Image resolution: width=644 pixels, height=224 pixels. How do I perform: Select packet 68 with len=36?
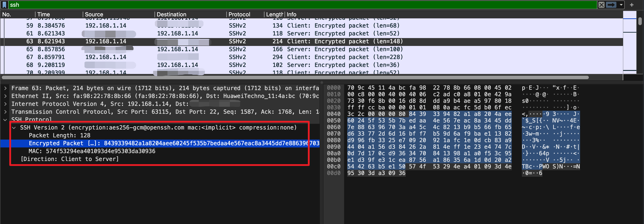tap(311, 65)
